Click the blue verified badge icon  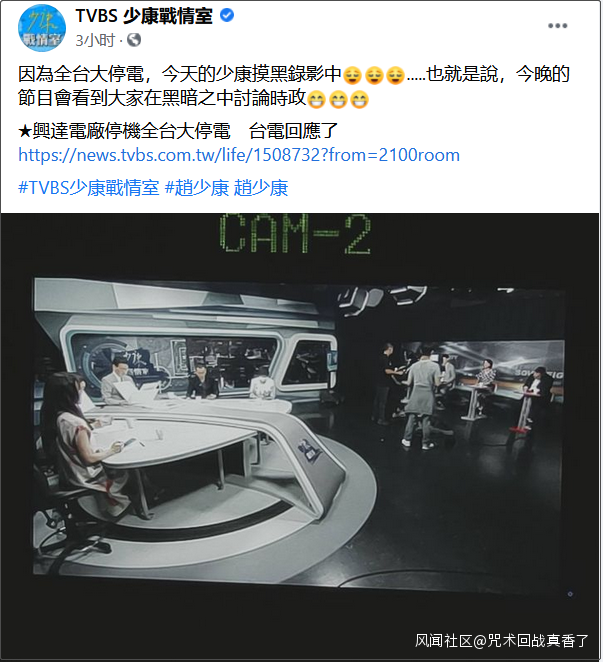pyautogui.click(x=227, y=16)
